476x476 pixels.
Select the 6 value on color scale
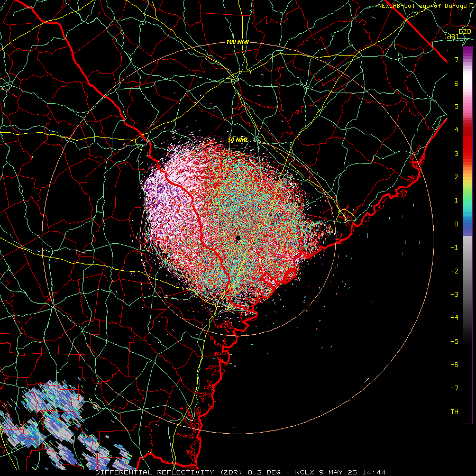pos(456,83)
